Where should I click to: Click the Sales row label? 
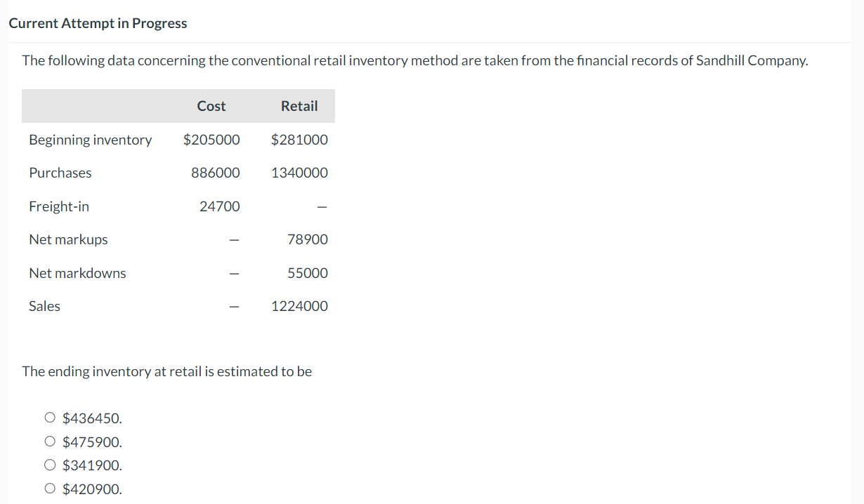(x=44, y=306)
